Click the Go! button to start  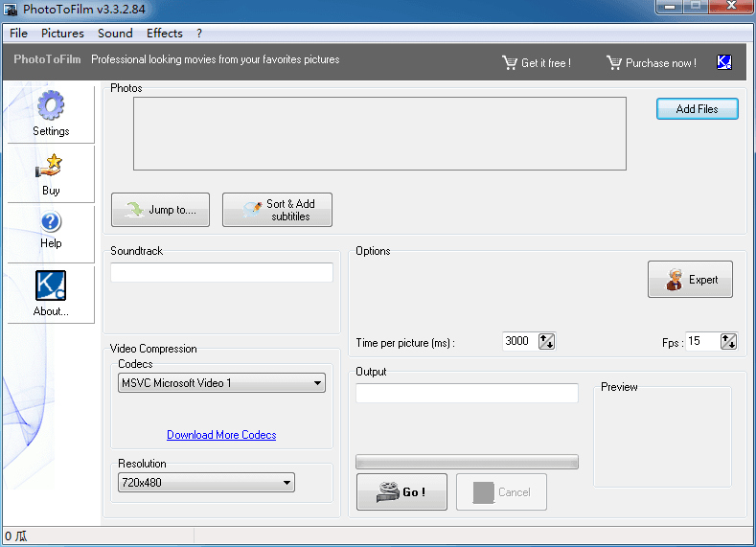401,491
